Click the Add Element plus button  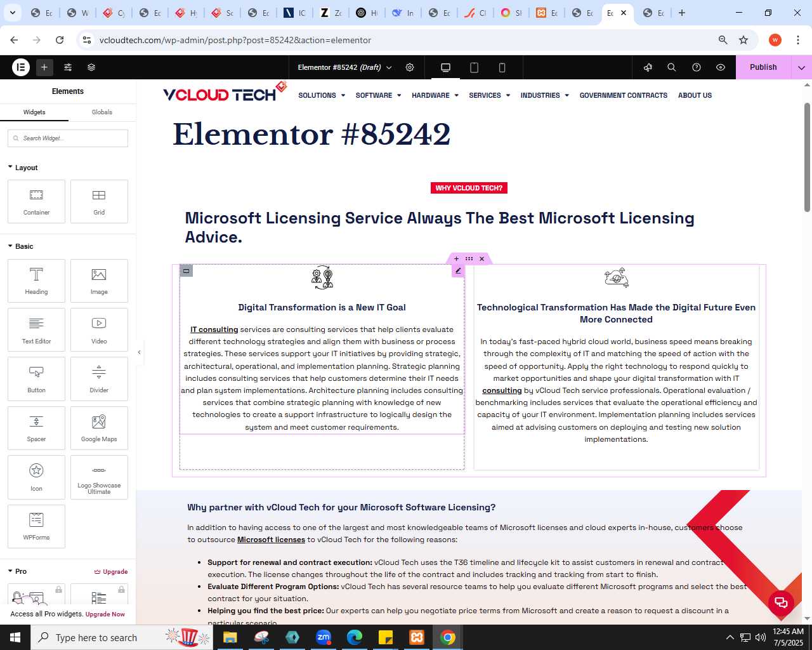pos(44,67)
